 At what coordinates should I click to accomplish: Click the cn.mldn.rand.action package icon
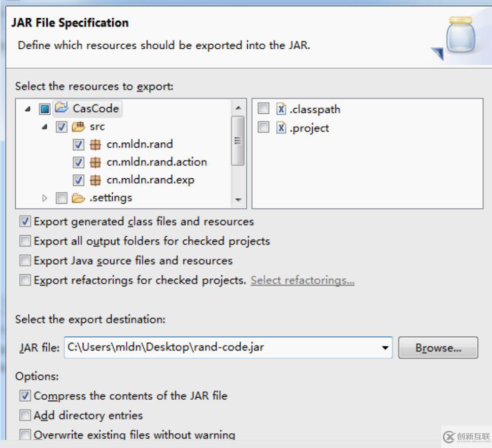[95, 163]
